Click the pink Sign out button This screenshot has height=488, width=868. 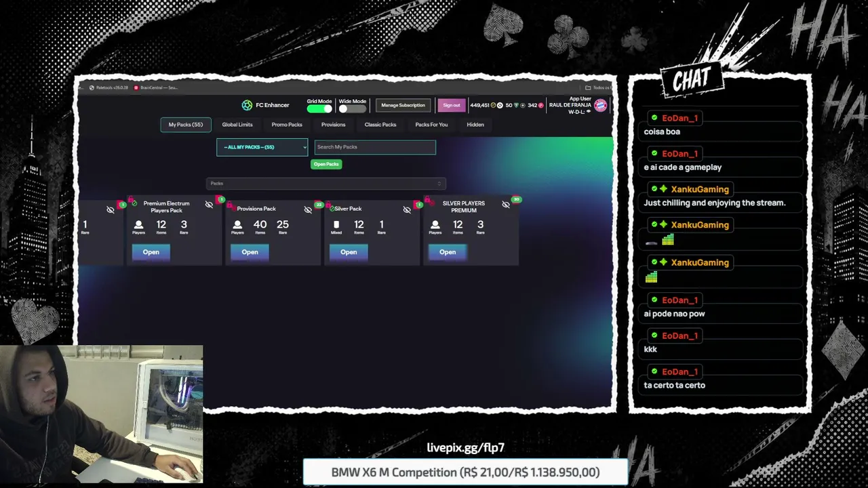(x=452, y=105)
